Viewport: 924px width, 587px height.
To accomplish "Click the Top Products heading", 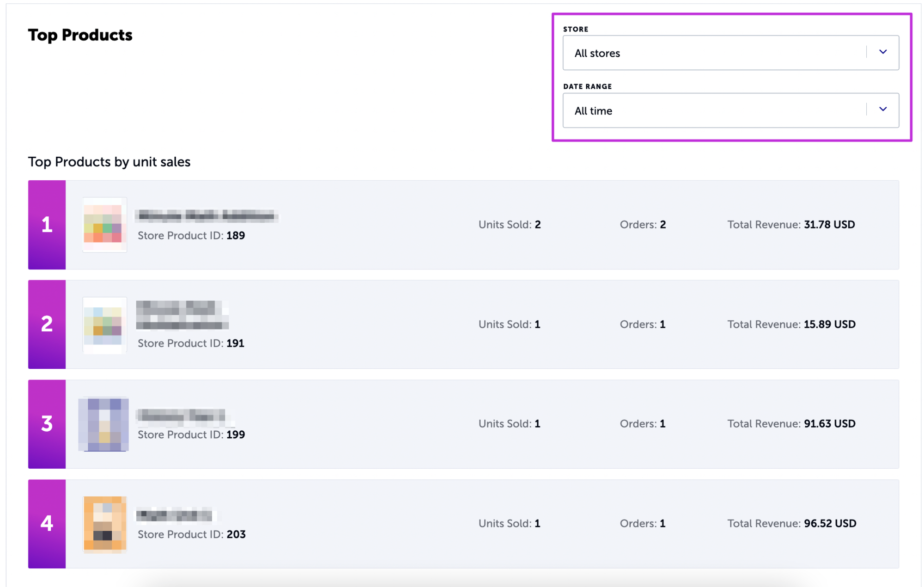I will click(x=80, y=35).
